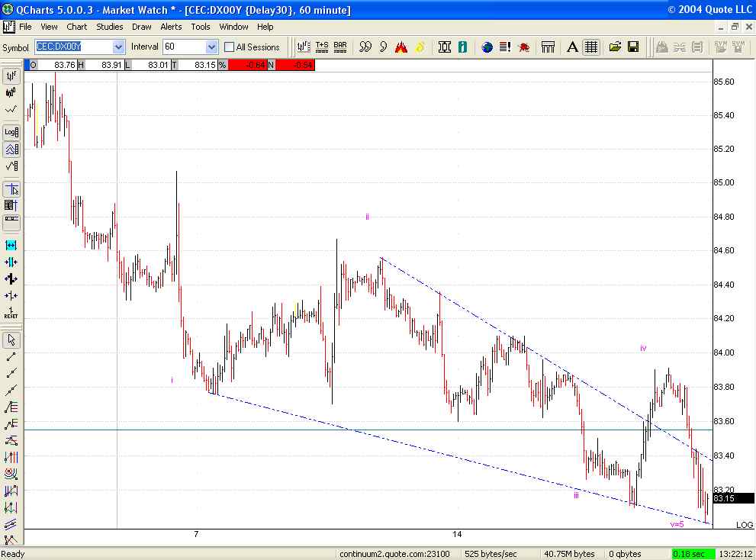
Task: Open the View menu
Action: pos(49,27)
